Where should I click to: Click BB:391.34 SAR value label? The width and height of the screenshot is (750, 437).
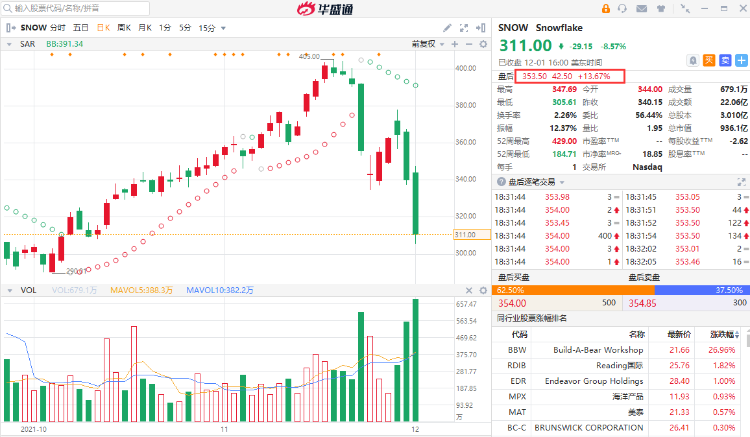tap(65, 44)
